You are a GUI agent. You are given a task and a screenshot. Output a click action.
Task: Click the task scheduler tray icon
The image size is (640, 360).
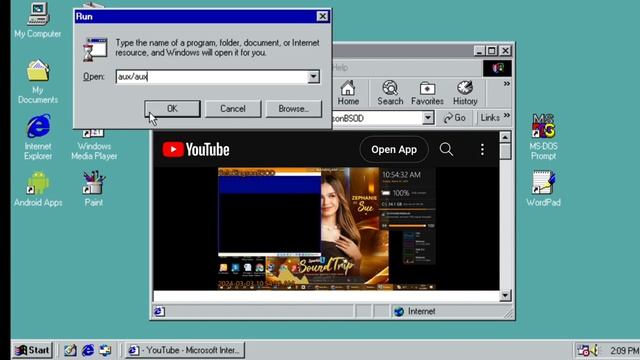(x=583, y=350)
